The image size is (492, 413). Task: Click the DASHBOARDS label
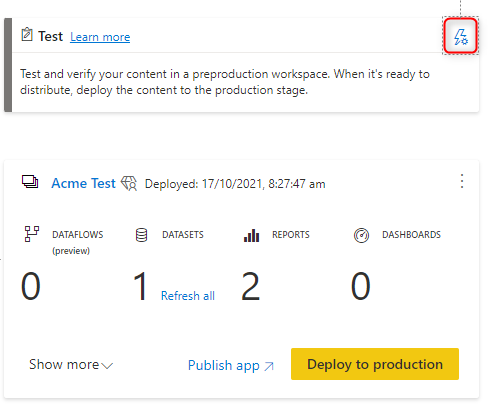(x=411, y=235)
